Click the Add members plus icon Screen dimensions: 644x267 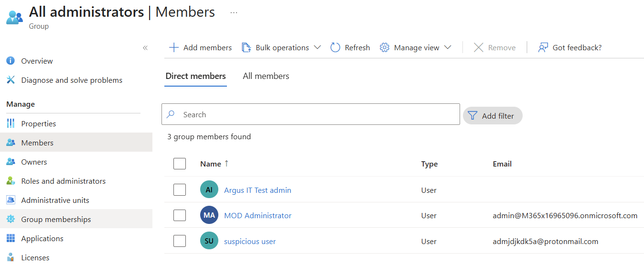[174, 47]
